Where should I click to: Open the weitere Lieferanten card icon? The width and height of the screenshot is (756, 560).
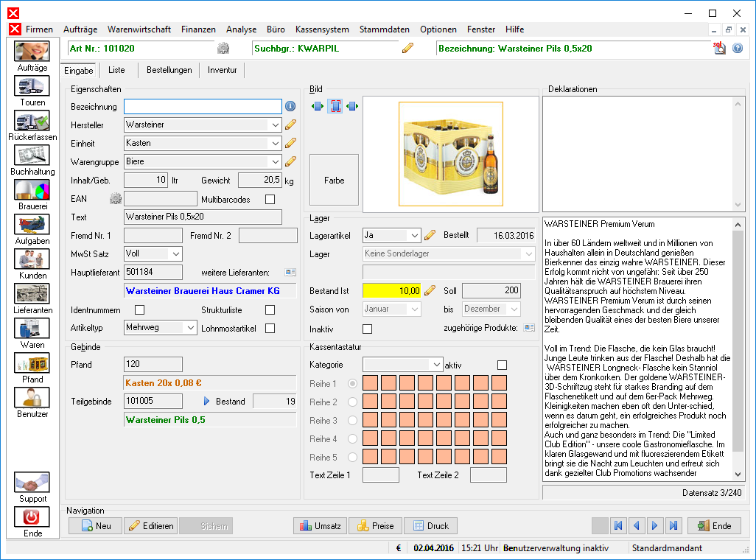point(290,273)
